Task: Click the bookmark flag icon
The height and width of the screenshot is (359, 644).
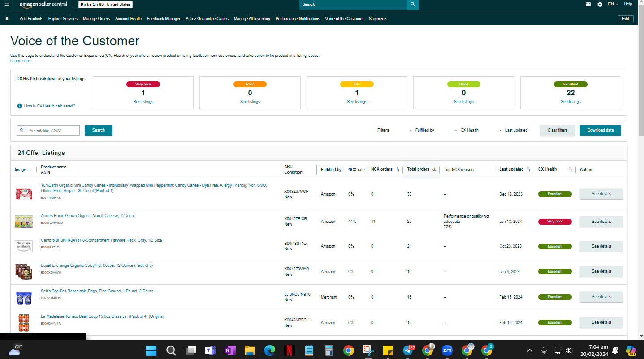Action: click(x=7, y=19)
